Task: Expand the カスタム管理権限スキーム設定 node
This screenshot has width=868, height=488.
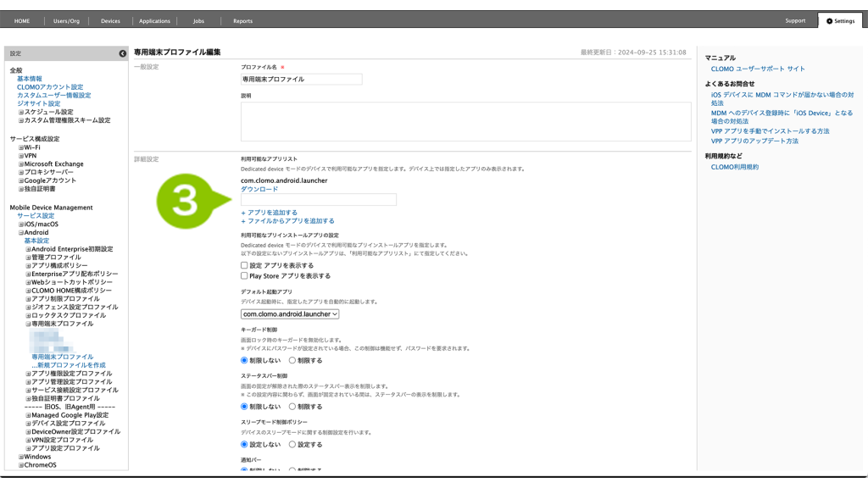Action: coord(21,120)
